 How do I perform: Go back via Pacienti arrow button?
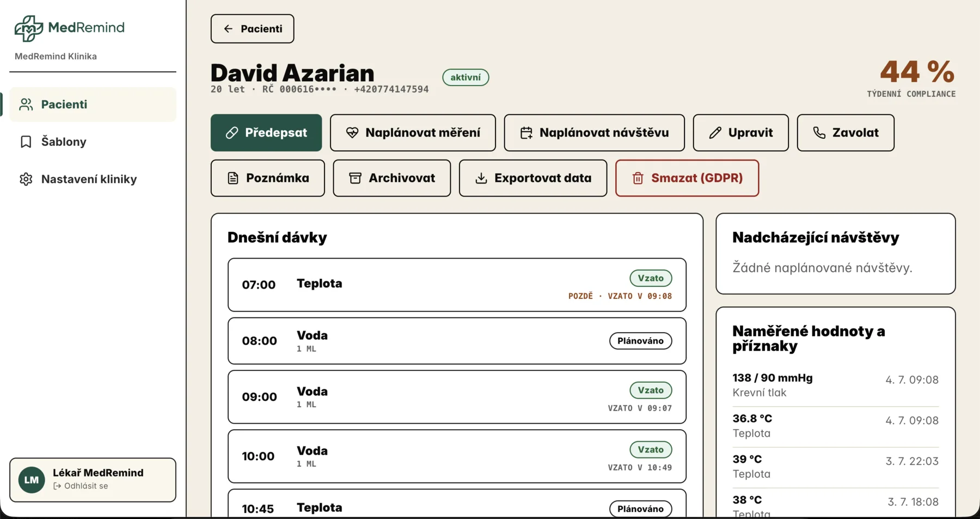click(253, 29)
